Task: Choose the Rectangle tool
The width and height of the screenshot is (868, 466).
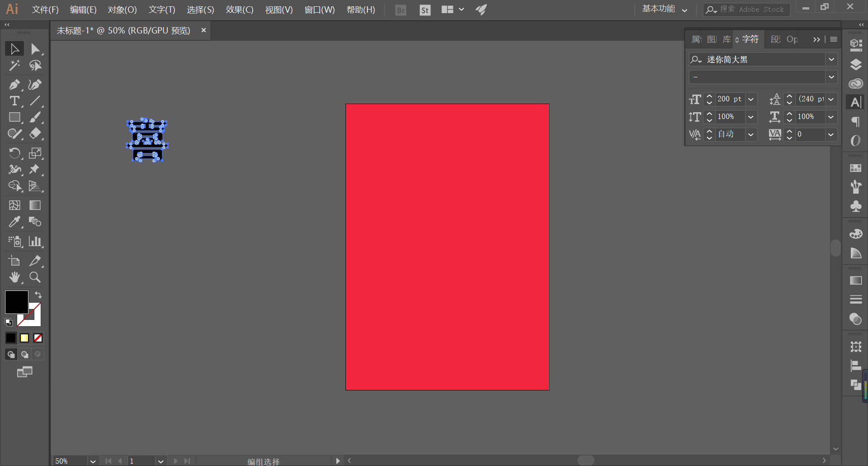Action: pyautogui.click(x=14, y=117)
